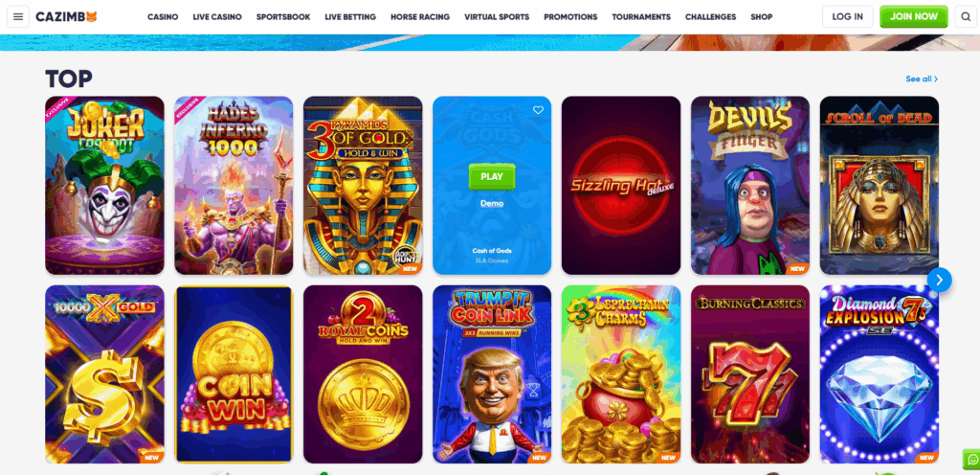Open the Promotions menu item
The height and width of the screenshot is (475, 980).
570,17
